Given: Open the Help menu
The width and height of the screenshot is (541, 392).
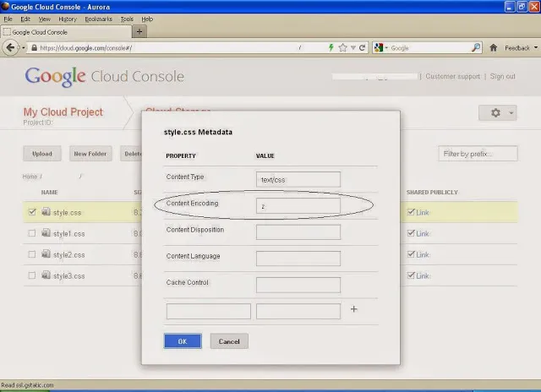Looking at the screenshot, I should pos(147,19).
